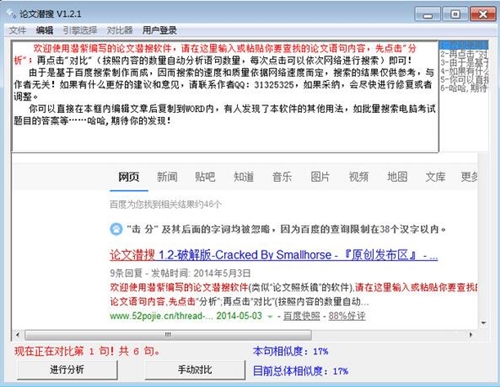Screen dimensions: 500x387
Task: Click the 本句相似度 17% label
Action: [x=290, y=351]
